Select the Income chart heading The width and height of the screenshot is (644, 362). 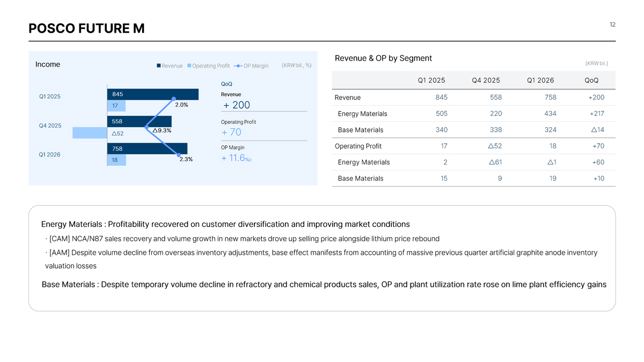[48, 64]
